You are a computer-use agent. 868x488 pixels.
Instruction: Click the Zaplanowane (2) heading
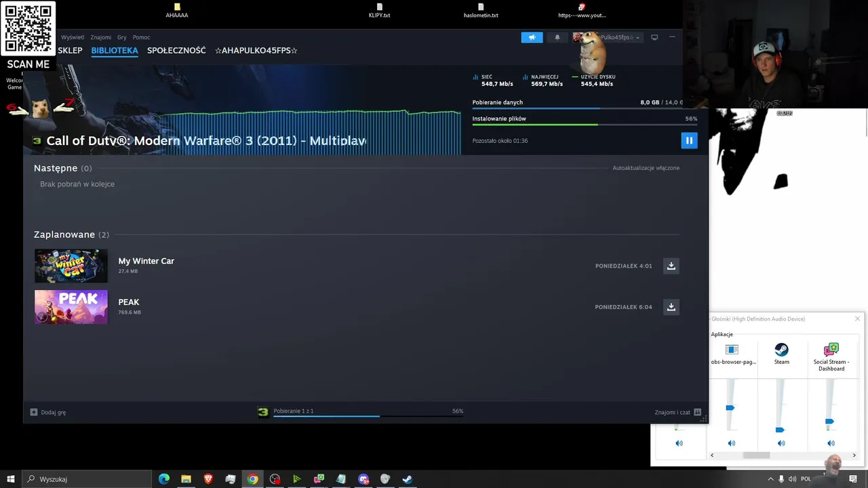[71, 235]
